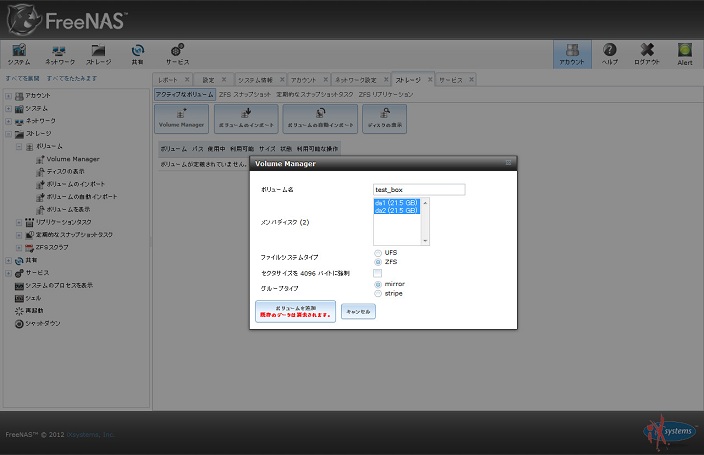Click the Volume Manager button above the table
This screenshot has width=704, height=455.
click(181, 119)
